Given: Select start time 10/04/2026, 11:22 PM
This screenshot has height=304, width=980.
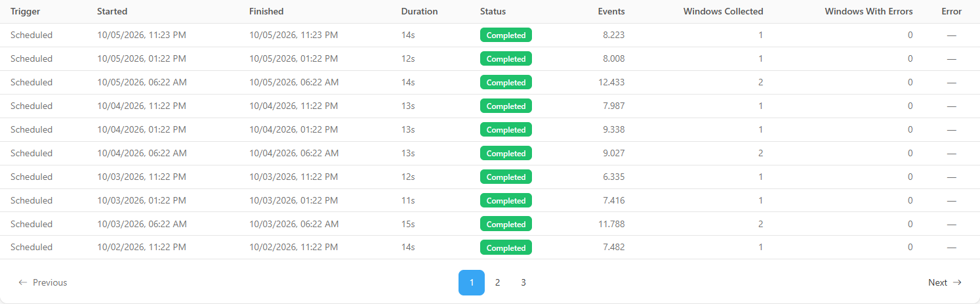Looking at the screenshot, I should 142,106.
